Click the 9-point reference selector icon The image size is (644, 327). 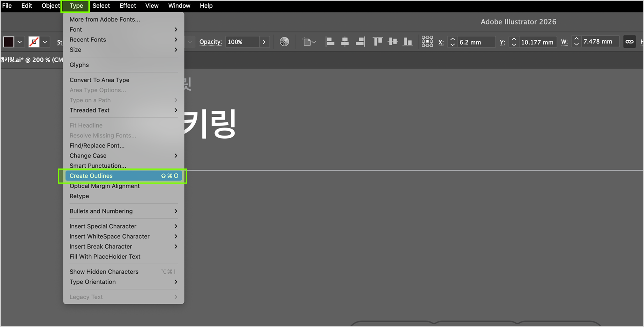click(427, 41)
